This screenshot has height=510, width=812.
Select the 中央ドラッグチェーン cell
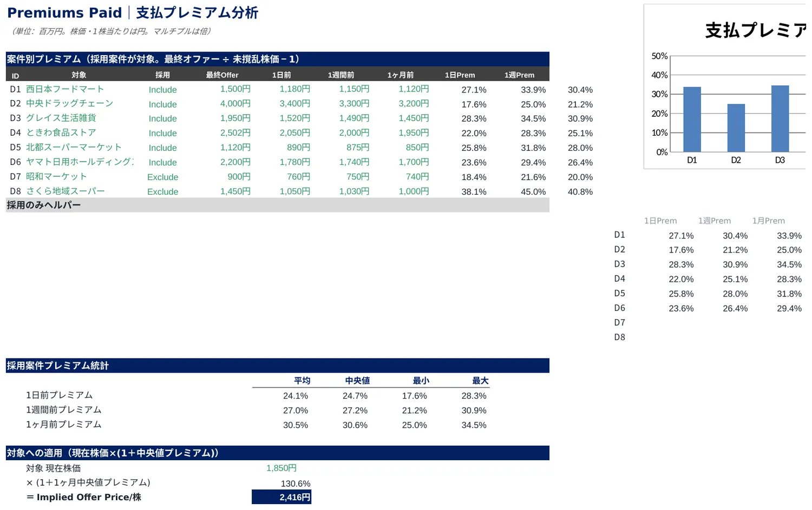(x=70, y=103)
